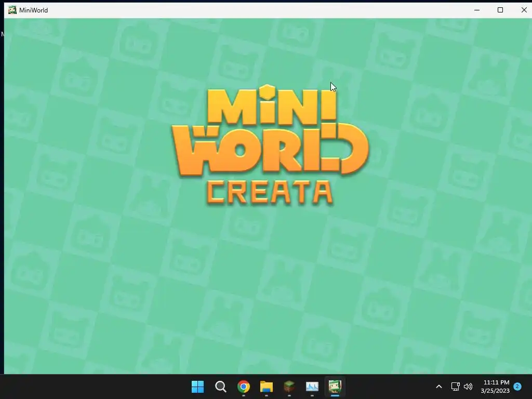Open the clock and date panel

(x=495, y=387)
